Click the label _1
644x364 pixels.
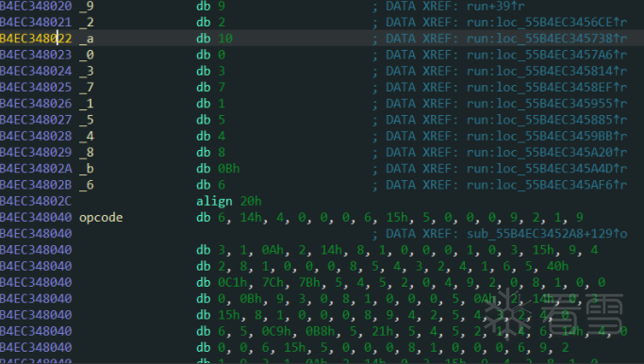[87, 104]
